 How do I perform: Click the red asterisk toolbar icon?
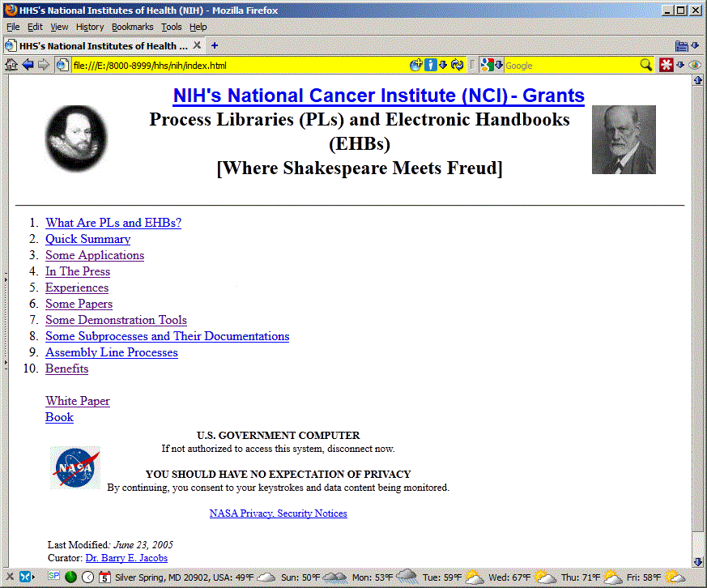[666, 65]
